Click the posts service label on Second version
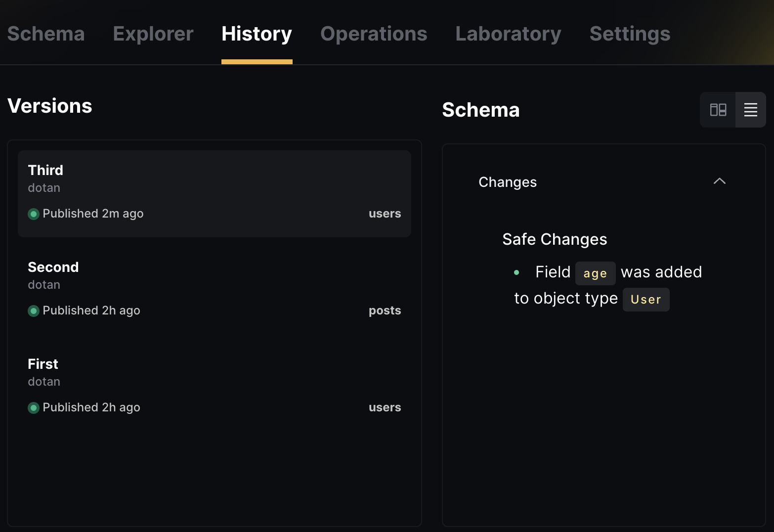 pos(385,310)
